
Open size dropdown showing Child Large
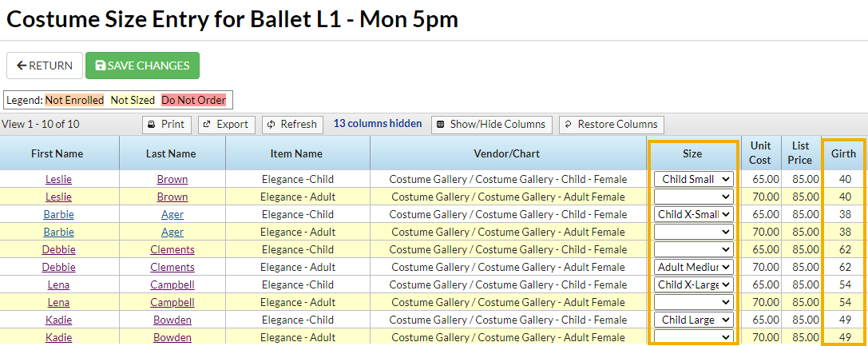[693, 320]
